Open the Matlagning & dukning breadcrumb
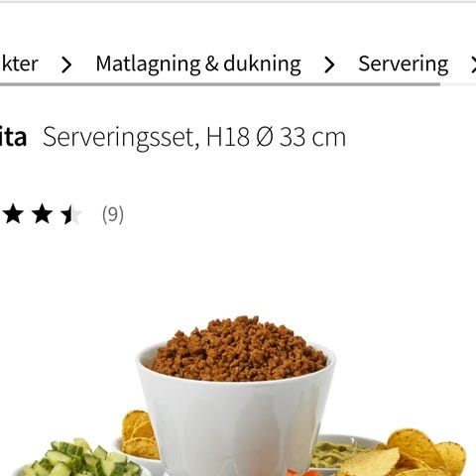This screenshot has width=476, height=476. click(x=198, y=63)
